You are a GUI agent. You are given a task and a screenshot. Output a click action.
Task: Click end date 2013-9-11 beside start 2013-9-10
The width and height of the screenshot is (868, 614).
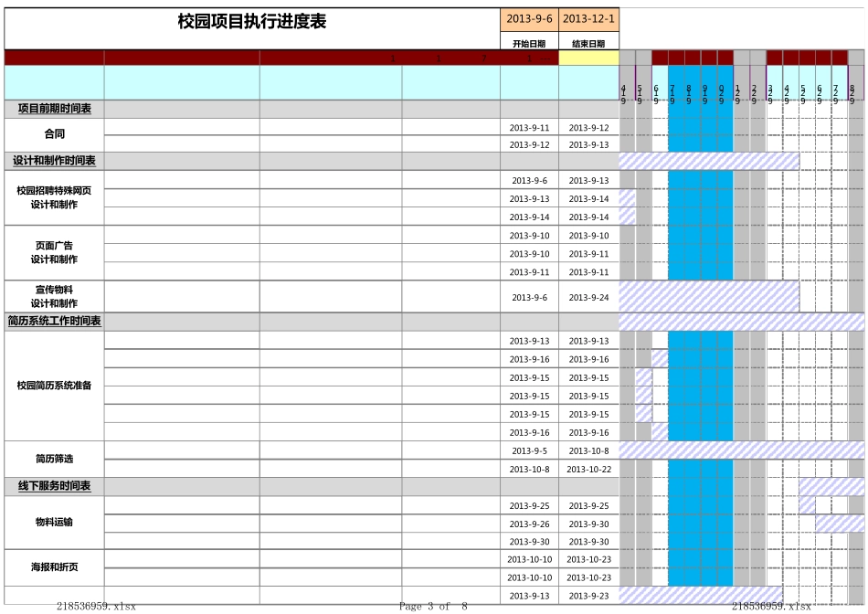pos(588,254)
